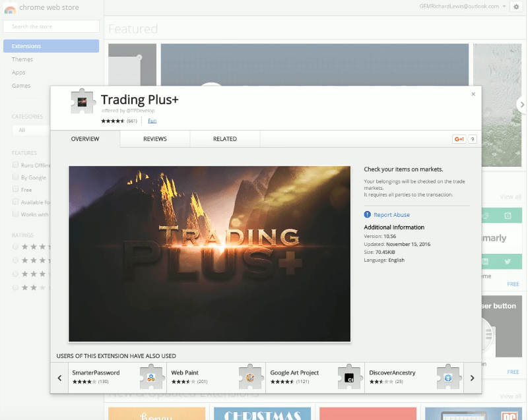
Task: Click the G+1 share button
Action: pyautogui.click(x=459, y=139)
